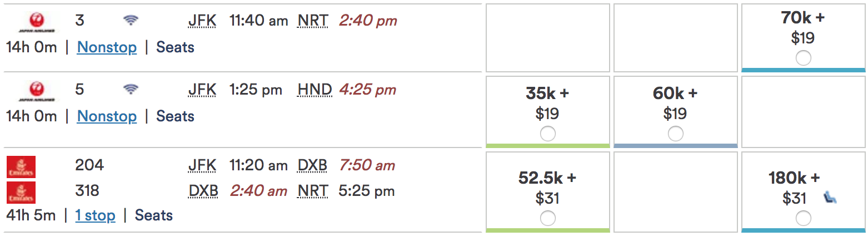Select the 52.5k + $31 fare
This screenshot has width=868, height=236.
(547, 218)
